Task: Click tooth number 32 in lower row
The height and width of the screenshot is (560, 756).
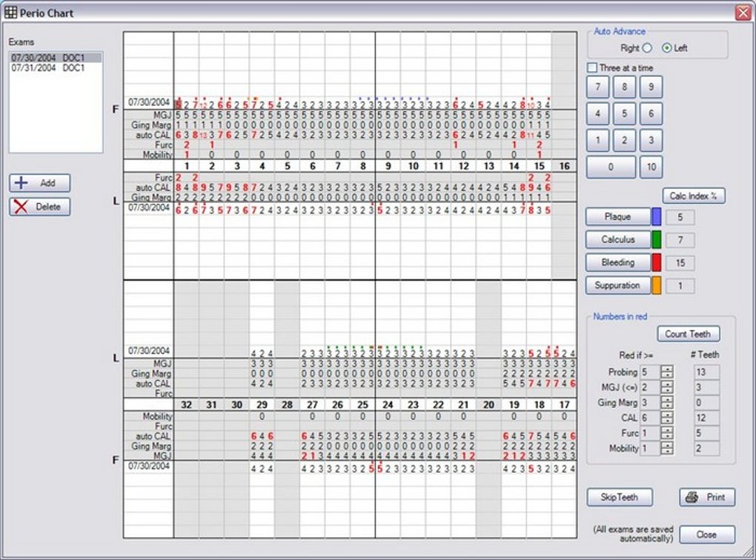Action: click(187, 405)
